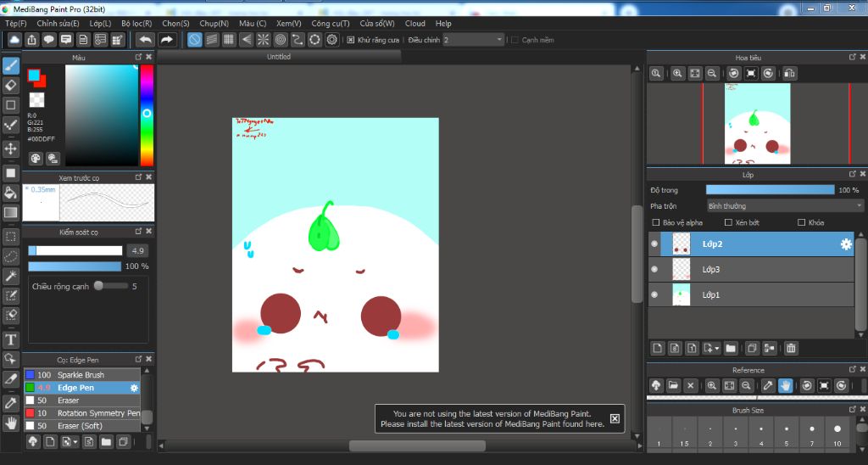Select the Lớp3 layer row

(751, 269)
